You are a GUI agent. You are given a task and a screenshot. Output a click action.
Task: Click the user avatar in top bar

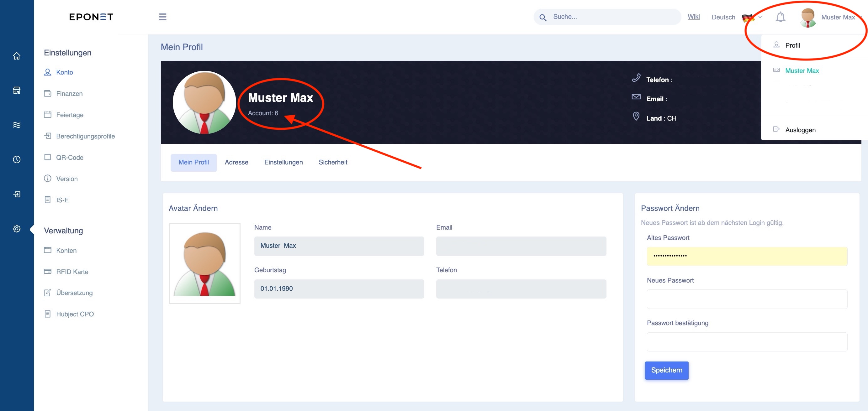click(x=808, y=18)
